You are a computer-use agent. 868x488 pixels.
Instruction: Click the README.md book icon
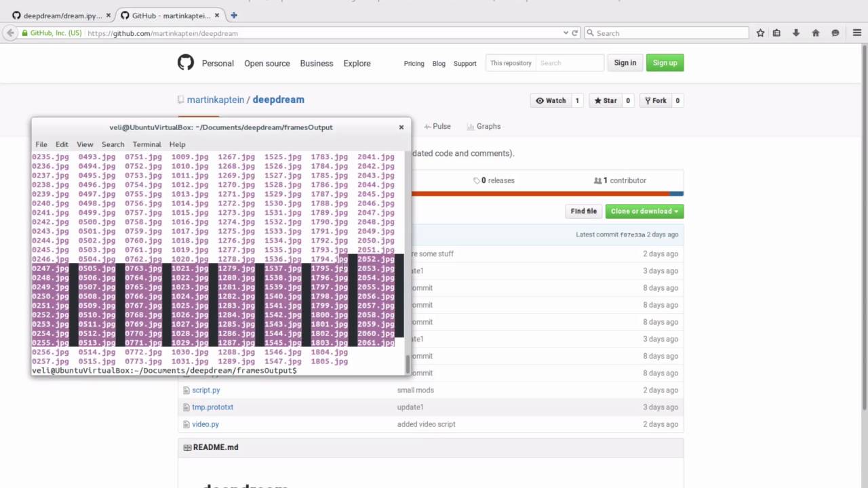point(187,447)
